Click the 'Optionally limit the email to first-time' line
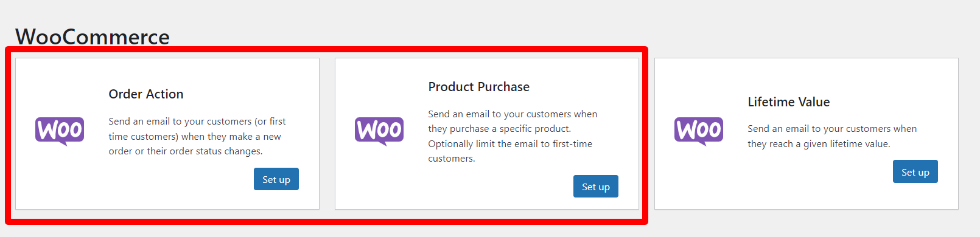 point(510,144)
